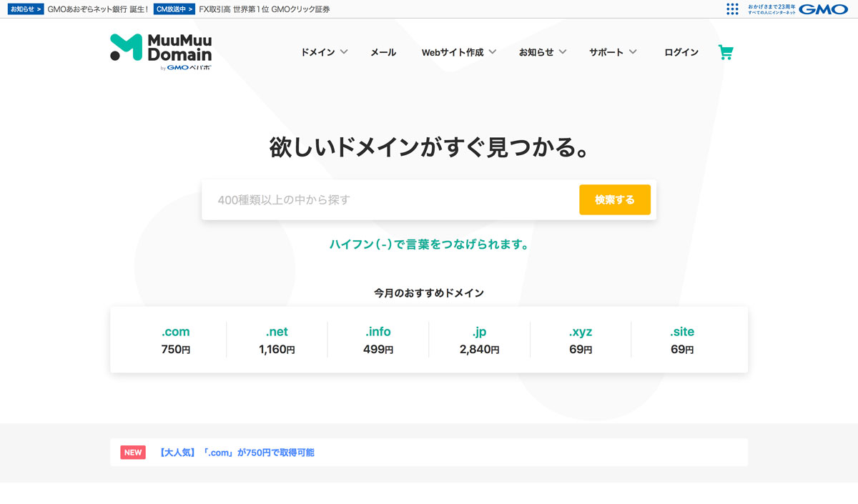The image size is (858, 504).
Task: Click 欲しいドメインがすぐ見つかる。 heading
Action: [429, 147]
